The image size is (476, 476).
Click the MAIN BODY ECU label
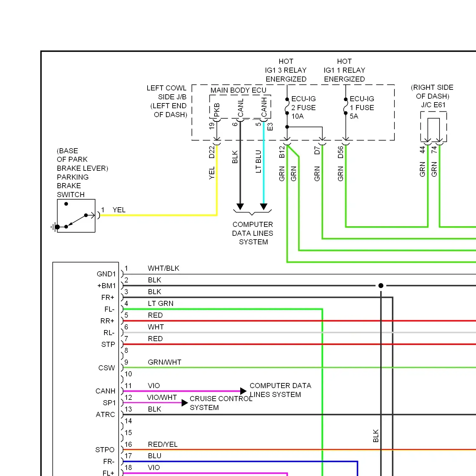238,90
